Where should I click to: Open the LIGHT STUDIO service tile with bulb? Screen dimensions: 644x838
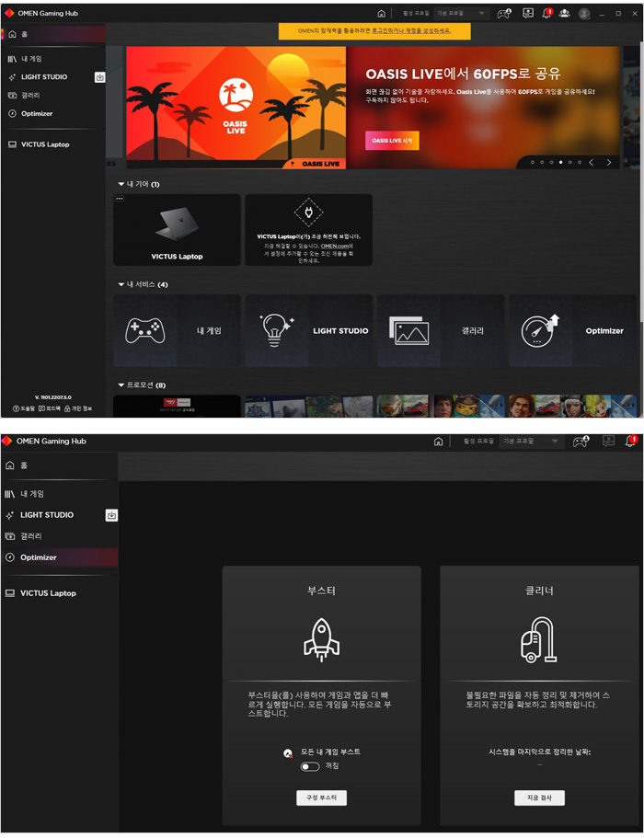[x=308, y=331]
